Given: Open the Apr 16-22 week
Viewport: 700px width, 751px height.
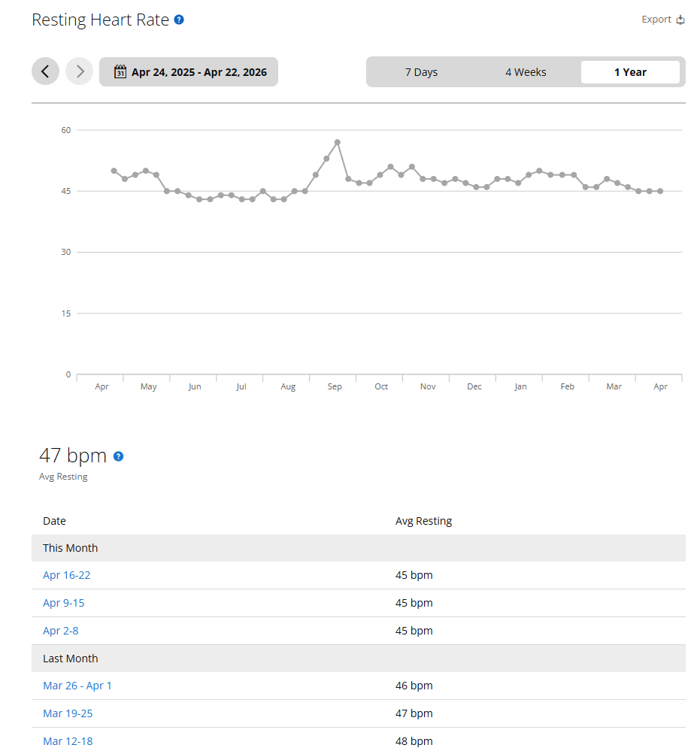Looking at the screenshot, I should [x=67, y=575].
